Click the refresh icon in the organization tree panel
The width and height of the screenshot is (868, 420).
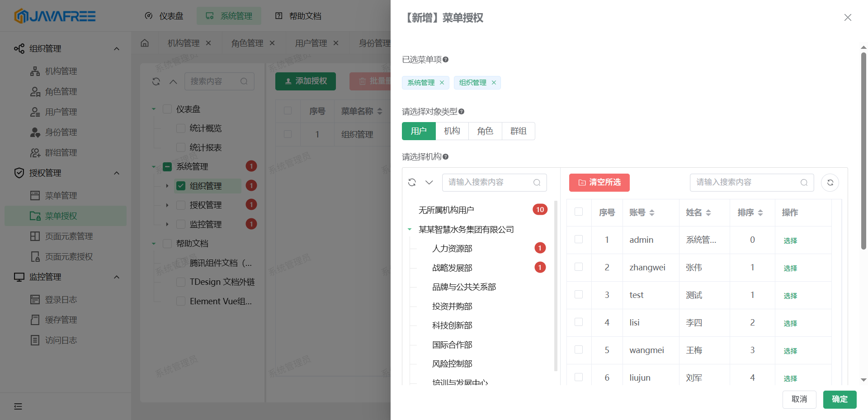pyautogui.click(x=412, y=182)
